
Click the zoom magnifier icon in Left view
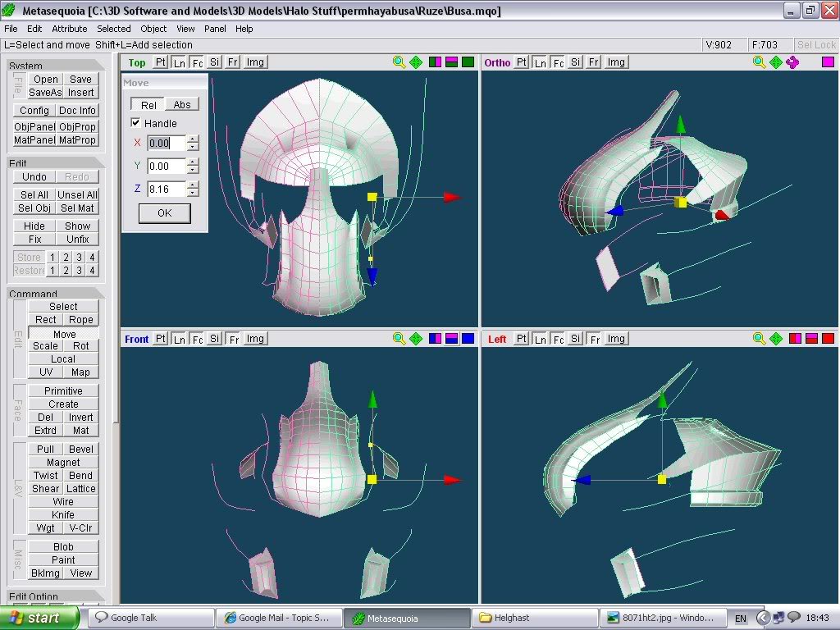click(759, 339)
